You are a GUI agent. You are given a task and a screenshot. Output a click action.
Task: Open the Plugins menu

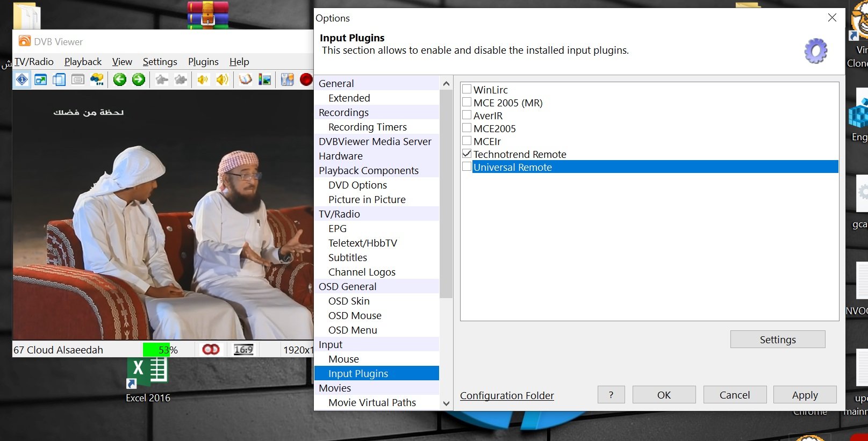click(x=203, y=62)
